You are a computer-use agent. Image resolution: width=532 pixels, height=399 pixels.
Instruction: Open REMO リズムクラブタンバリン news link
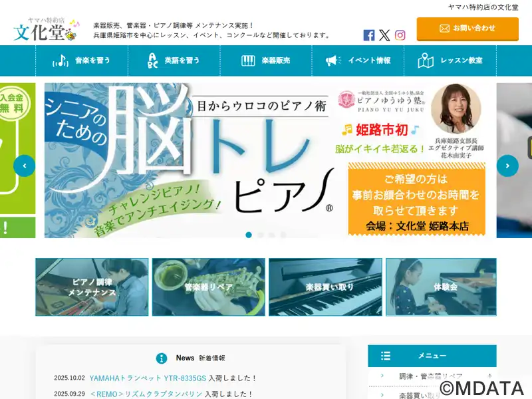click(146, 394)
